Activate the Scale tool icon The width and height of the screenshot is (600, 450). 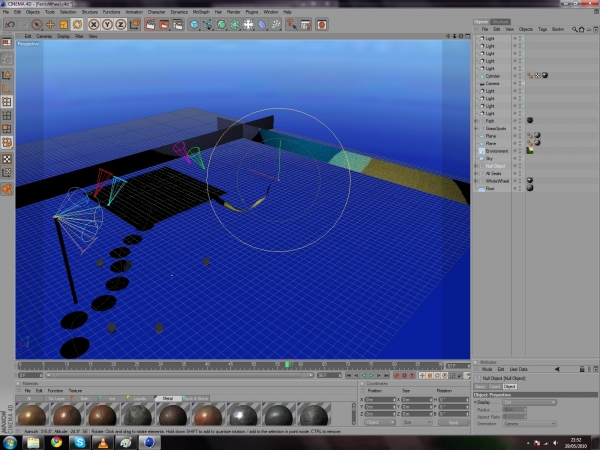click(64, 25)
